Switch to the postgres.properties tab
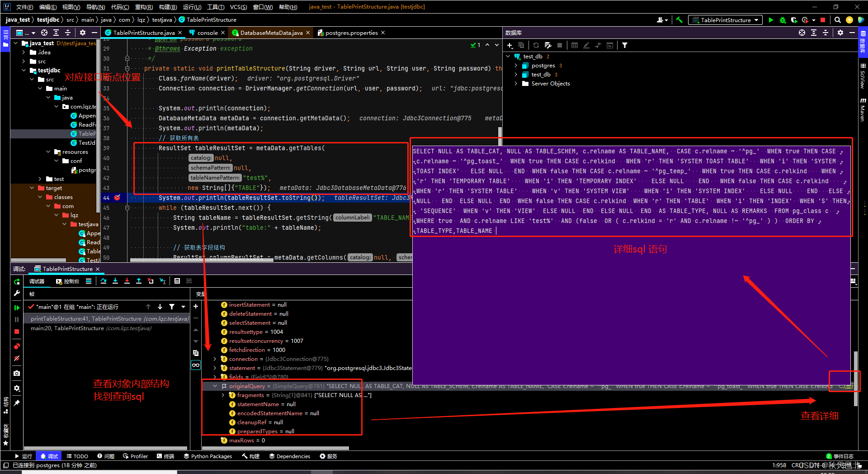The height and width of the screenshot is (474, 868). coord(351,33)
